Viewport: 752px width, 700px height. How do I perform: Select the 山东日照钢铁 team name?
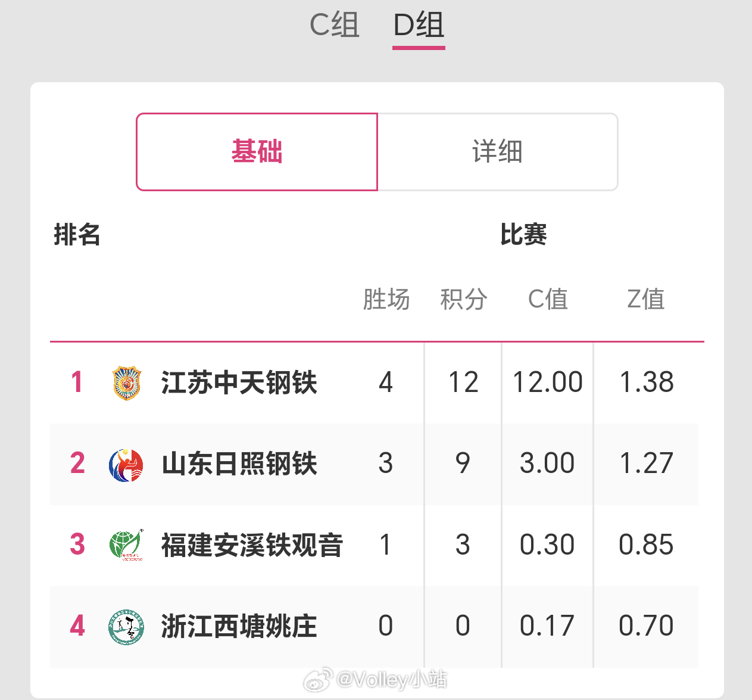(x=238, y=464)
